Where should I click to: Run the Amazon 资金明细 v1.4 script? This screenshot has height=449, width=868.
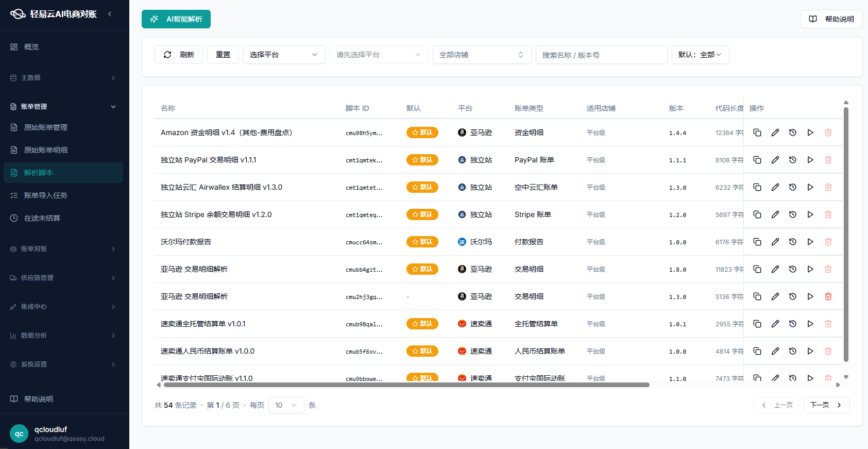810,132
